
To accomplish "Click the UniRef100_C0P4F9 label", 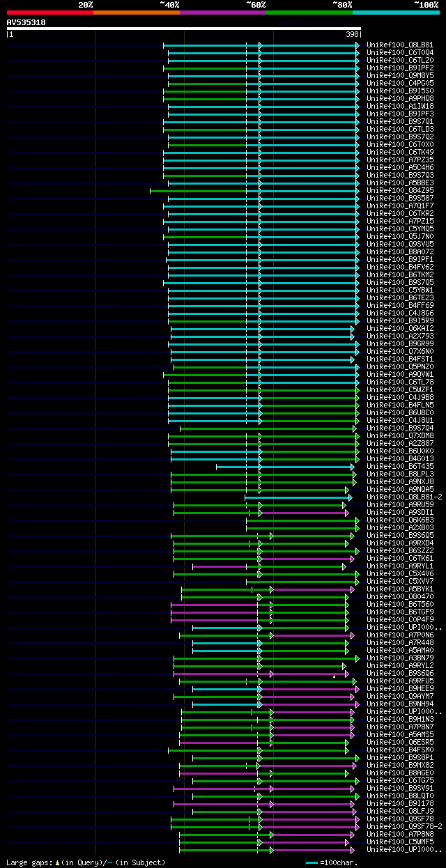I will (x=400, y=619).
